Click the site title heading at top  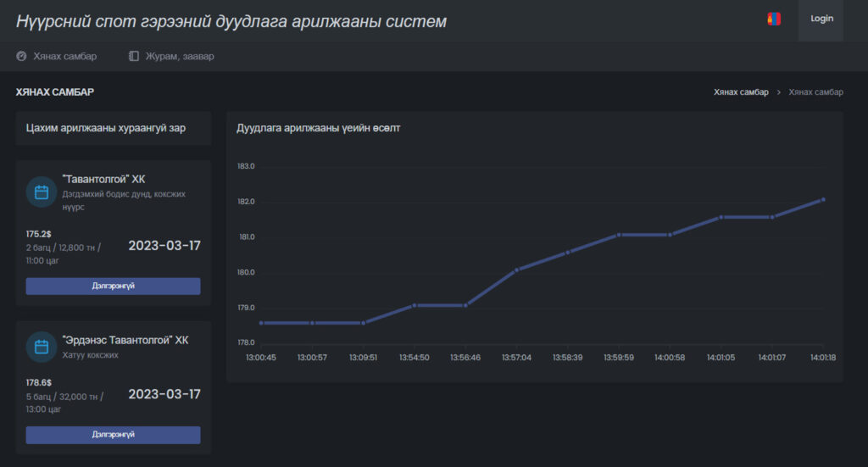231,21
